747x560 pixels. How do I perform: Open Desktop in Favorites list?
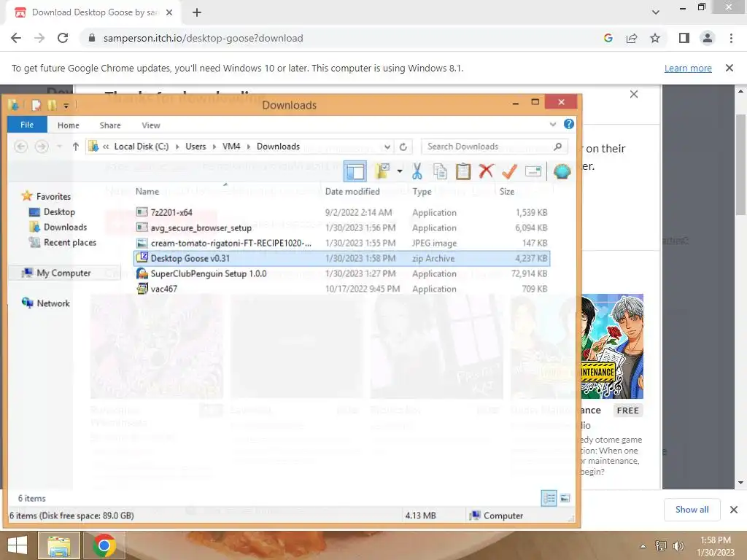pyautogui.click(x=52, y=212)
